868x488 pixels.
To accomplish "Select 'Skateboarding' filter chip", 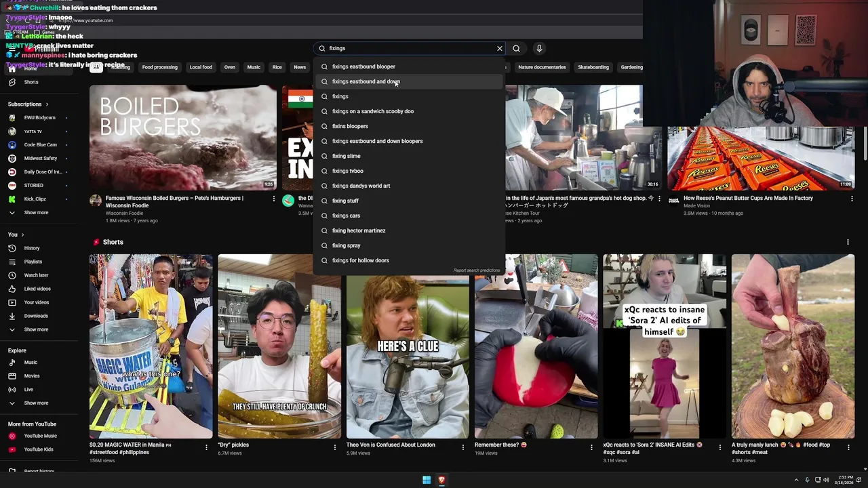I will (x=593, y=67).
